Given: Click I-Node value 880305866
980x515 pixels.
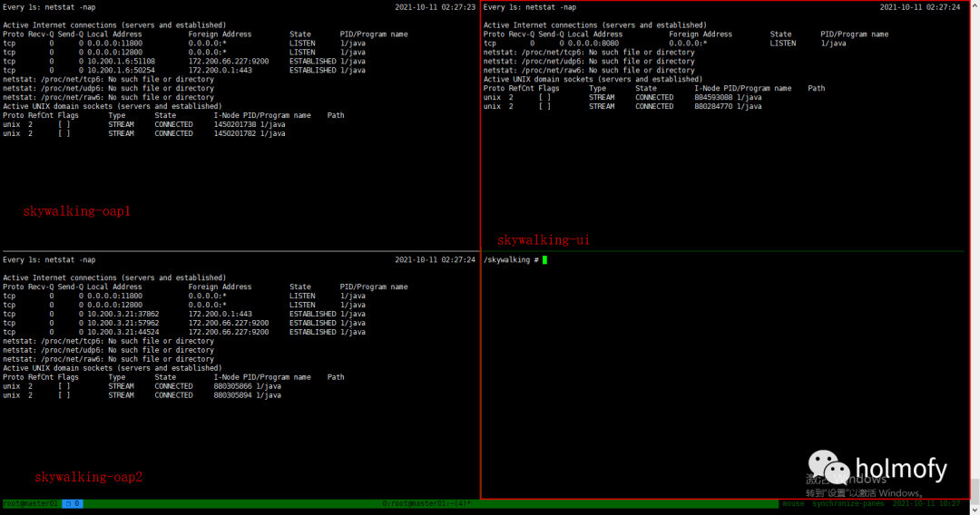Looking at the screenshot, I should 232,386.
